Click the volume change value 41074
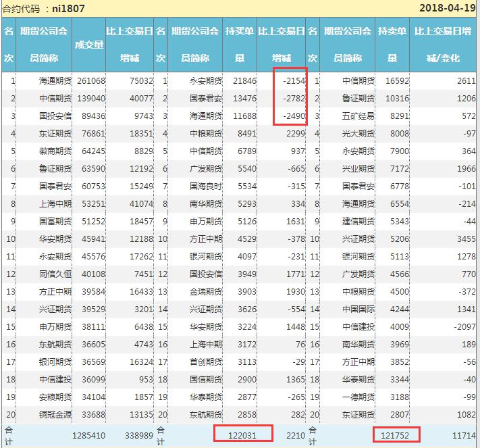This screenshot has height=448, width=480. (141, 204)
